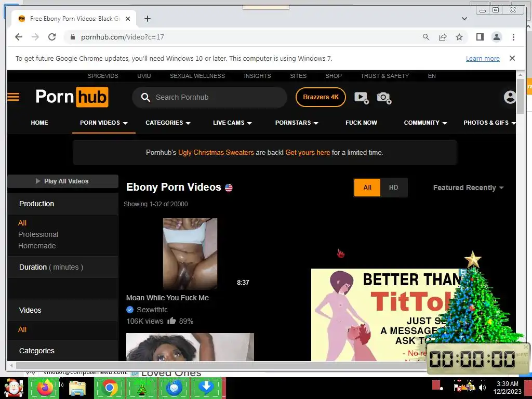The image size is (532, 399).
Task: Go to the HOME nav item
Action: (39, 123)
